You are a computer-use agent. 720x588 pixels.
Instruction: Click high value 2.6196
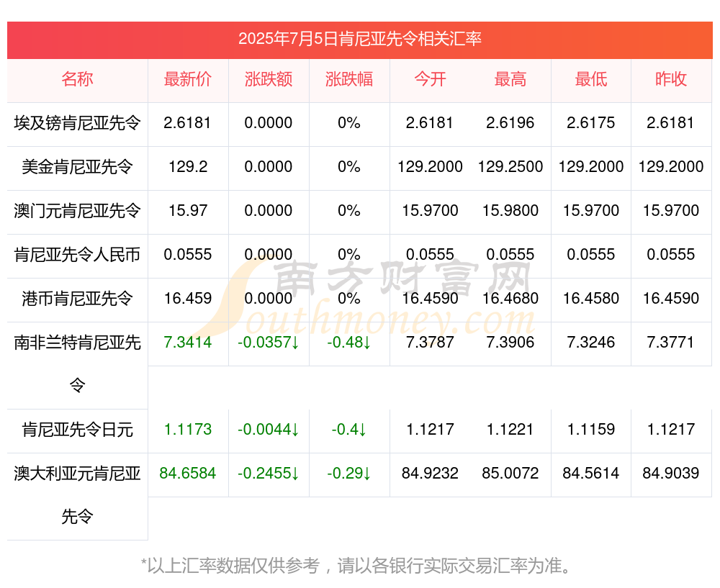click(510, 123)
